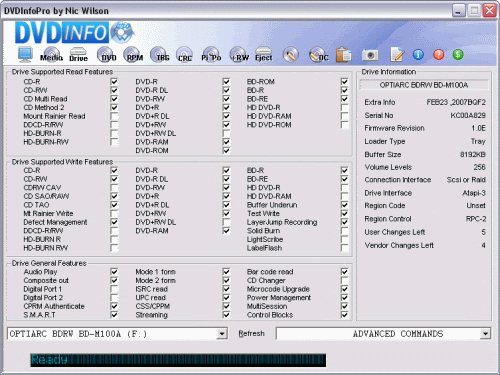This screenshot has height=375, width=500.
Task: Toggle Buffer Underun checkbox
Action: [x=344, y=205]
